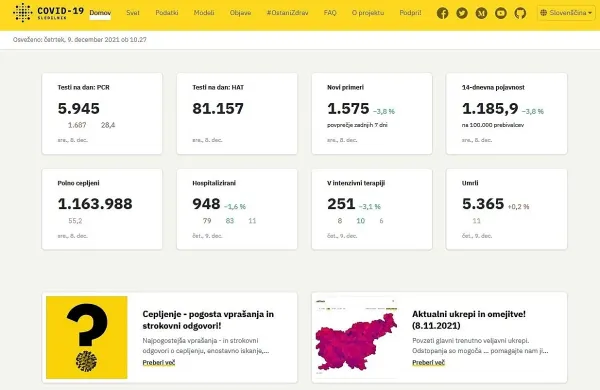Open the Podatki menu item
Viewport: 600px width, 390px height.
point(166,13)
